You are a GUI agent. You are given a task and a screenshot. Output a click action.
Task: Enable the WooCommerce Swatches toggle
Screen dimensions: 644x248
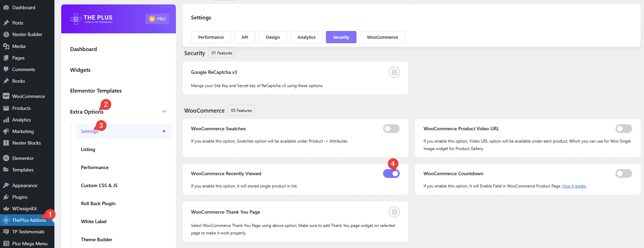[x=391, y=129]
